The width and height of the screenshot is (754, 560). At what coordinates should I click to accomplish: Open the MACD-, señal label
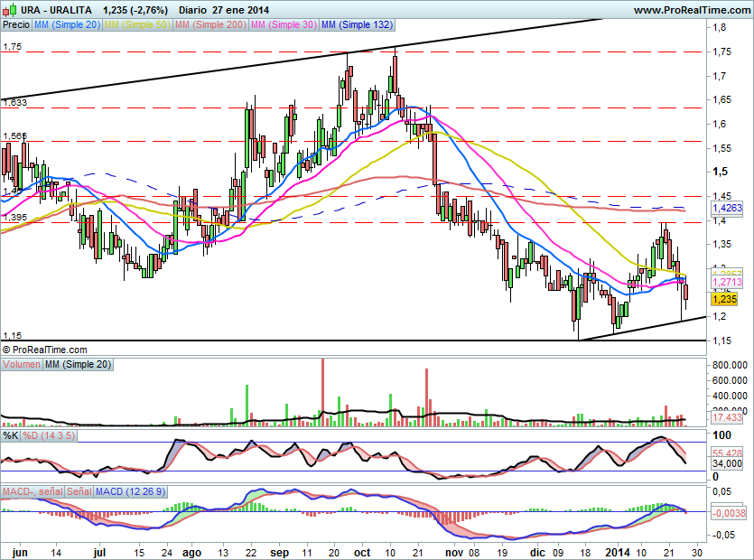coord(33,490)
